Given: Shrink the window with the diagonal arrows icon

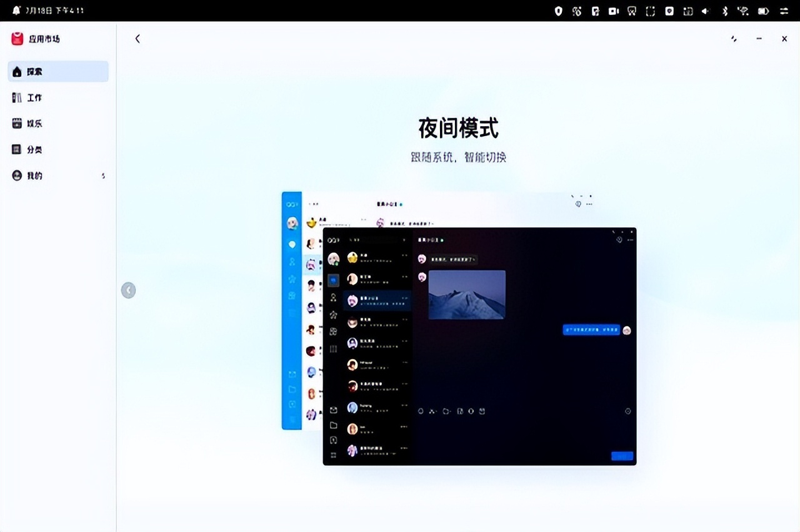Looking at the screenshot, I should 734,39.
